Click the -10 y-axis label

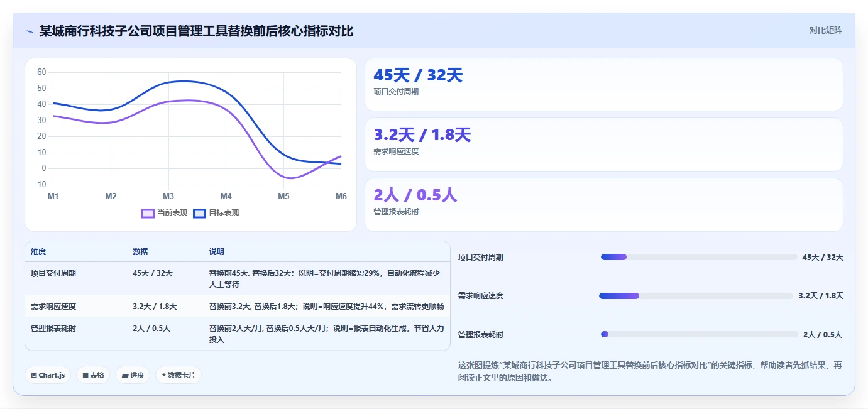tap(41, 184)
